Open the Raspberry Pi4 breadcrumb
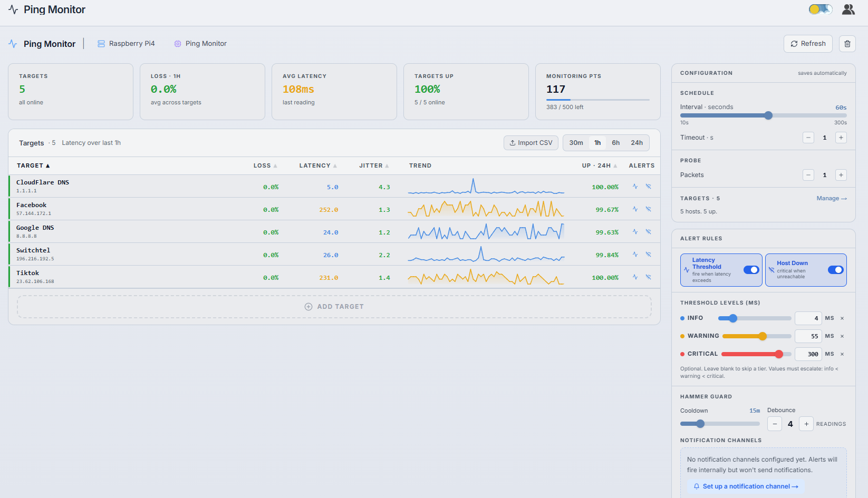Viewport: 868px width, 498px height. coord(126,44)
